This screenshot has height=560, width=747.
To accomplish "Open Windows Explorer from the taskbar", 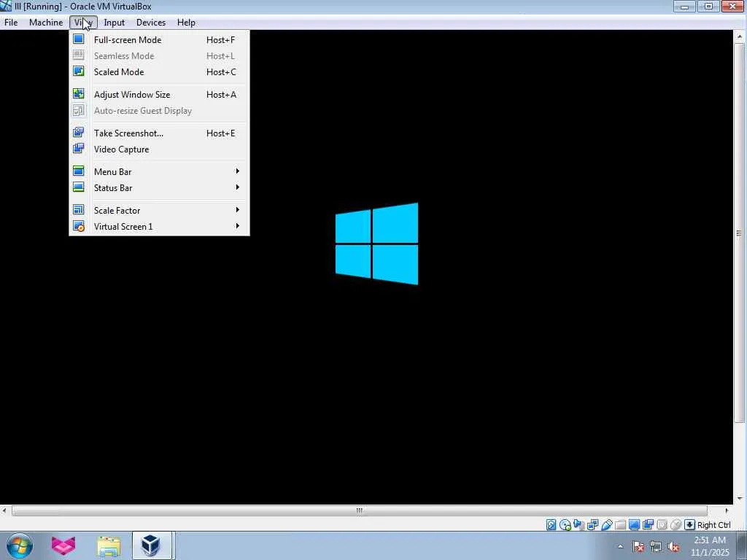I will [109, 545].
